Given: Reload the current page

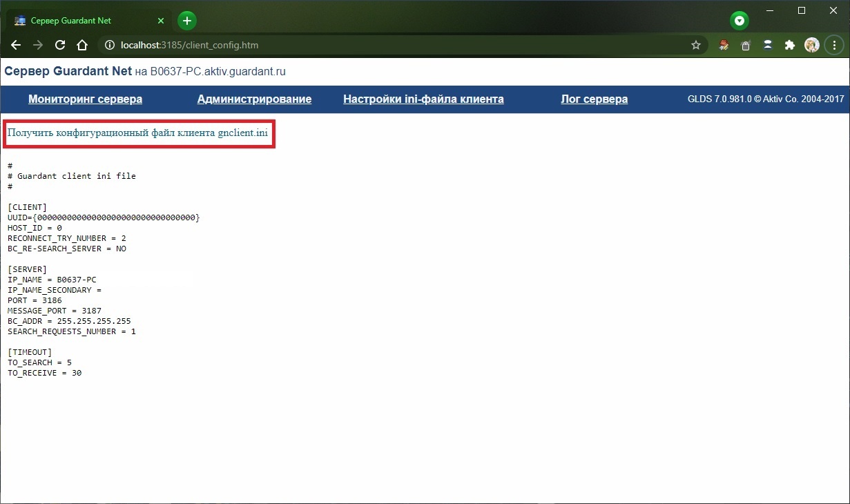Looking at the screenshot, I should (x=60, y=46).
